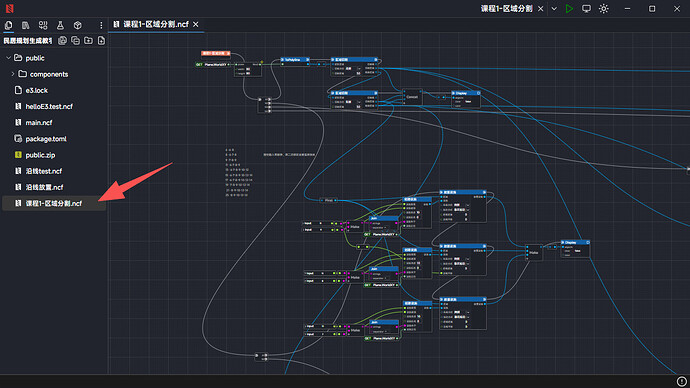Viewport: 690px width, 388px height.
Task: Run the graph with the green play button
Action: pos(569,8)
